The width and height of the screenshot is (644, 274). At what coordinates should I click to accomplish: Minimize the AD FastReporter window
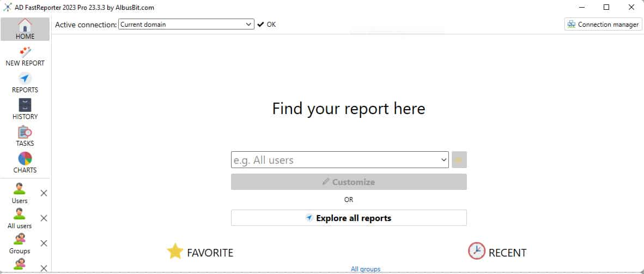581,7
